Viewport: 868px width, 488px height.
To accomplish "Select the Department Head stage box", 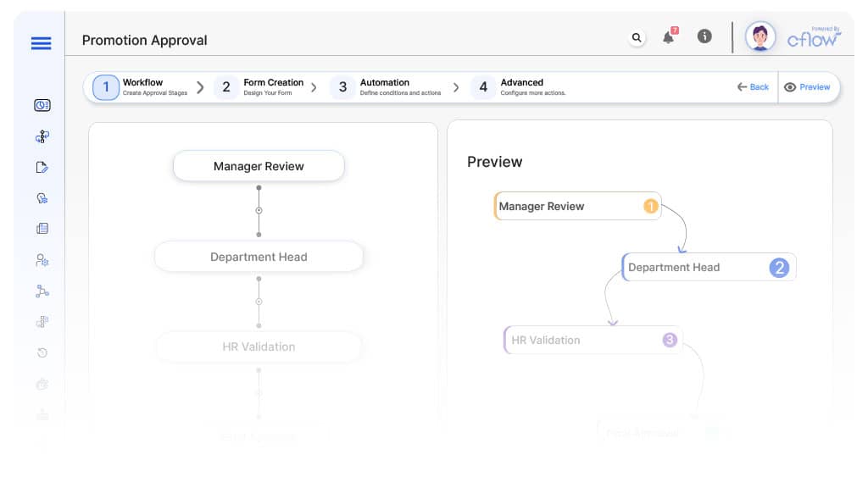I will pyautogui.click(x=259, y=257).
